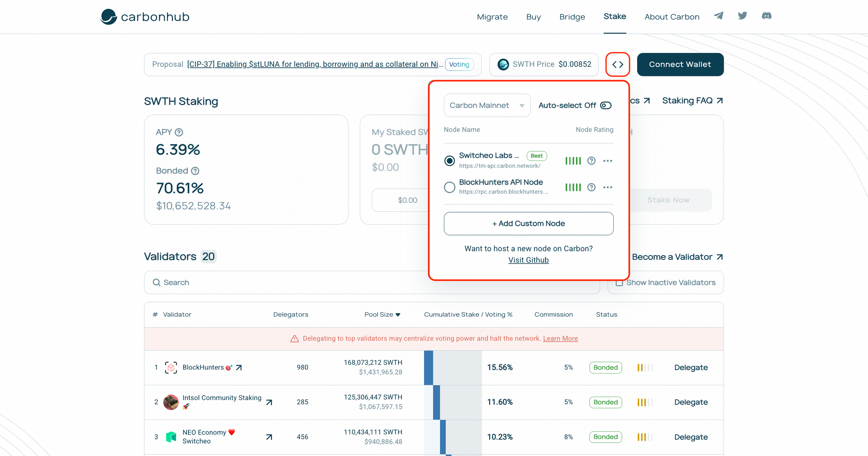The image size is (868, 456).
Task: Open the About Carbon nav item
Action: tap(672, 17)
